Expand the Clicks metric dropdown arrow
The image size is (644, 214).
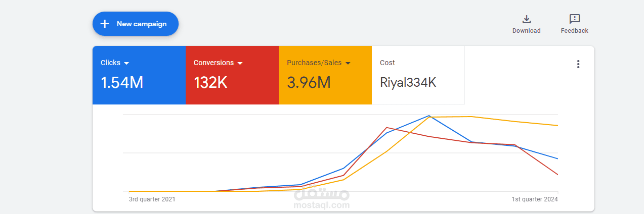coord(126,63)
